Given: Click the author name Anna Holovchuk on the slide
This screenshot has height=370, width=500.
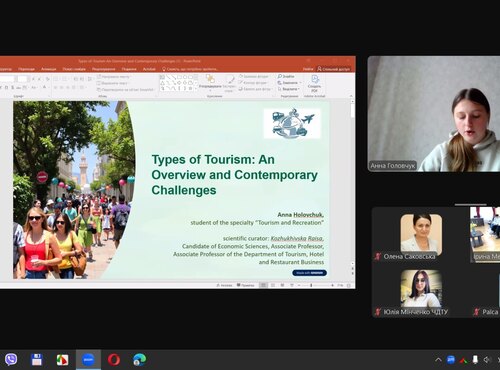Looking at the screenshot, I should click(x=300, y=215).
